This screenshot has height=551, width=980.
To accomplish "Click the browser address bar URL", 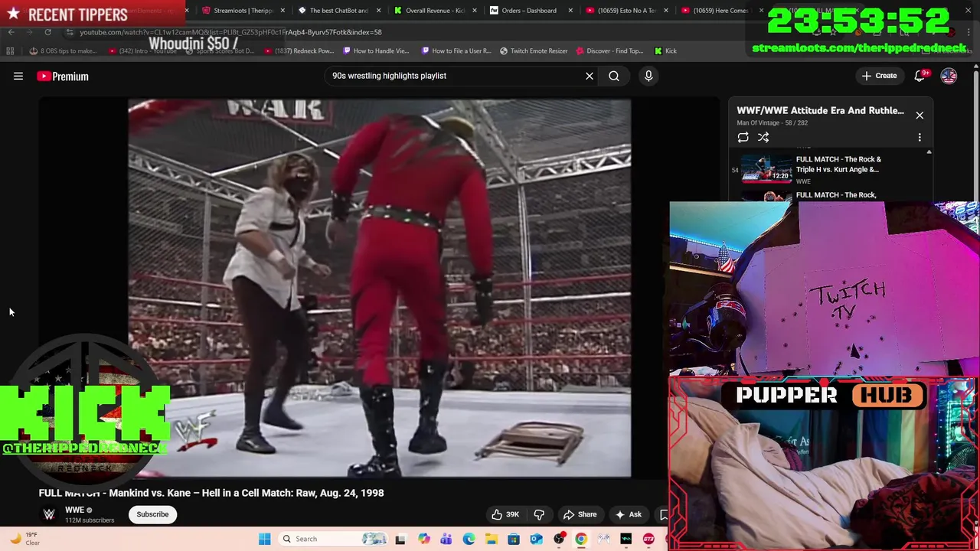I will (231, 32).
